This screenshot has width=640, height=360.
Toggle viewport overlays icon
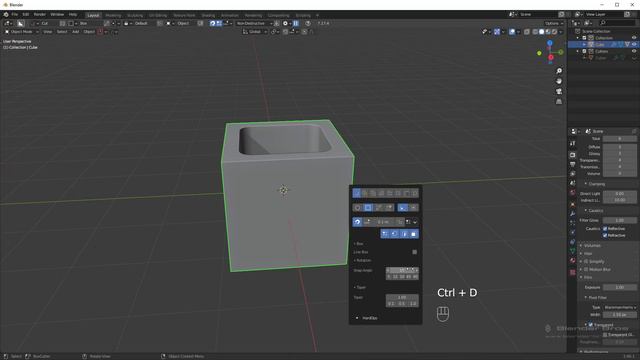(512, 31)
